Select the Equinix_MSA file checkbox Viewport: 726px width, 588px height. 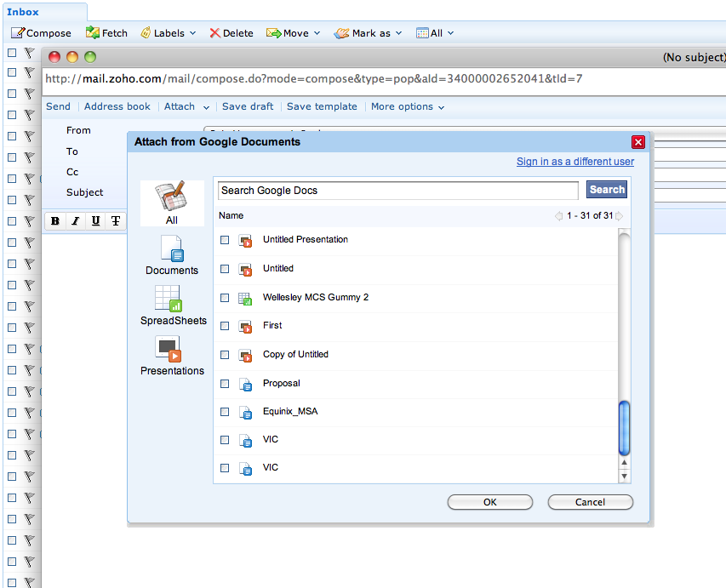click(x=225, y=412)
